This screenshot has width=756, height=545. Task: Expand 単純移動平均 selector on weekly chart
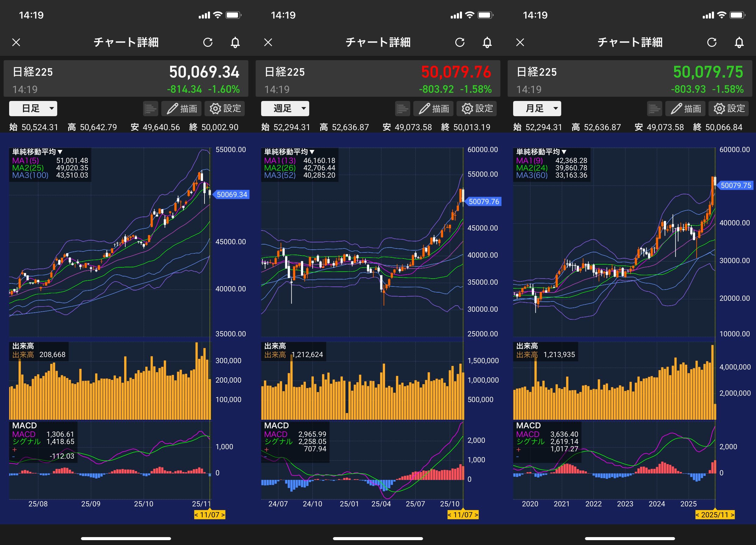coord(289,152)
